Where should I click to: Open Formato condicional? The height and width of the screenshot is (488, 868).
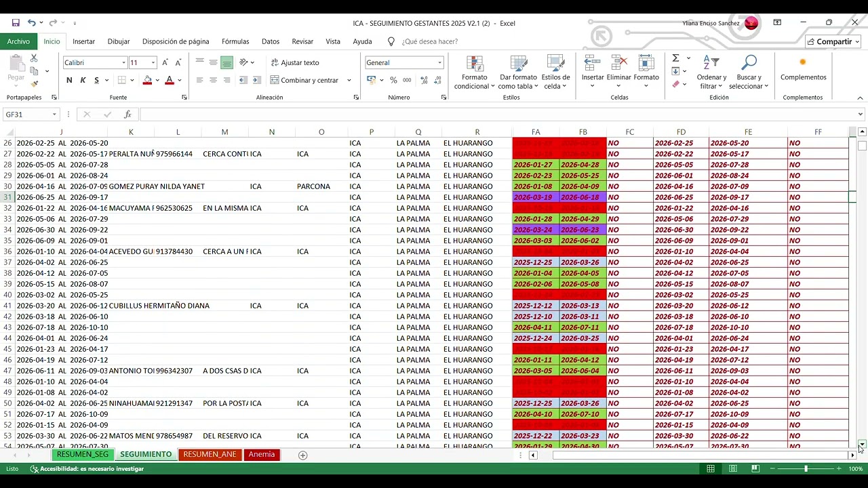click(475, 73)
